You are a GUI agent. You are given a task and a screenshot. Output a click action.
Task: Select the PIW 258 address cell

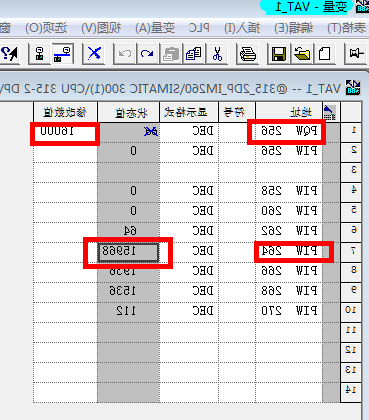[x=289, y=192]
